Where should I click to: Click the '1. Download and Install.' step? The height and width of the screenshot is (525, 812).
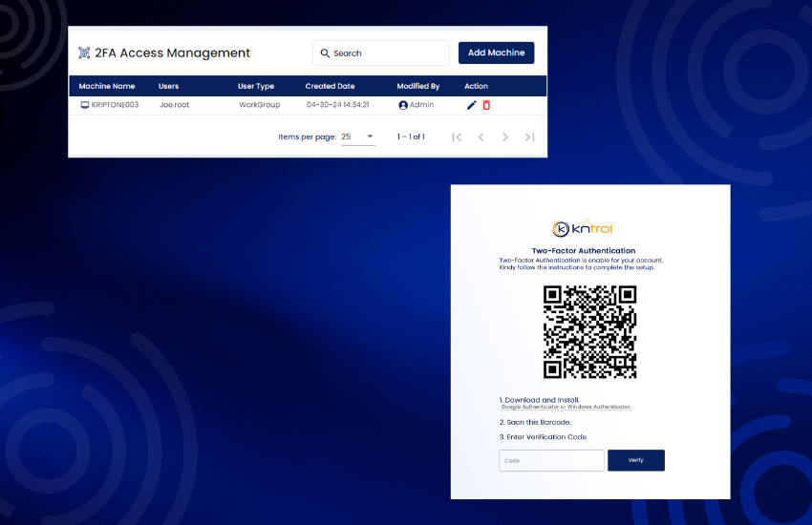[x=539, y=400]
